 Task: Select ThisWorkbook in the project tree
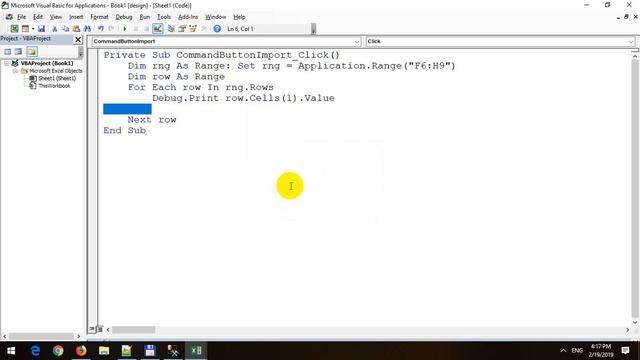coord(54,86)
